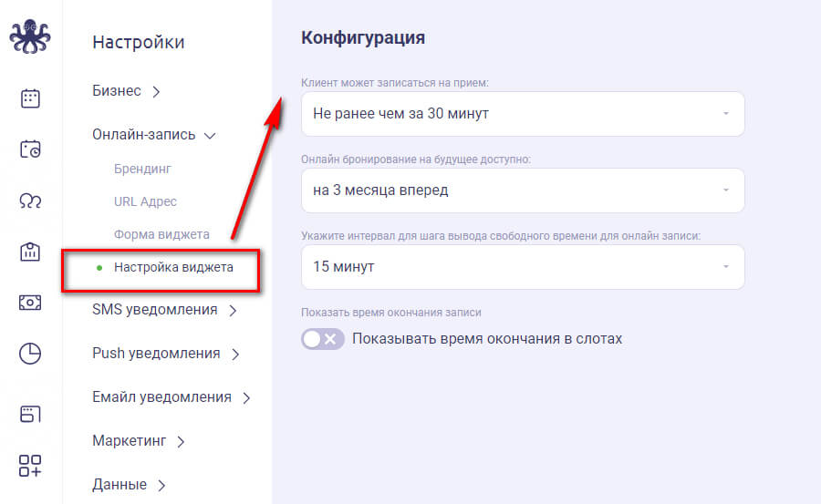Toggle showing end time in slots
821x504 pixels.
tap(323, 339)
